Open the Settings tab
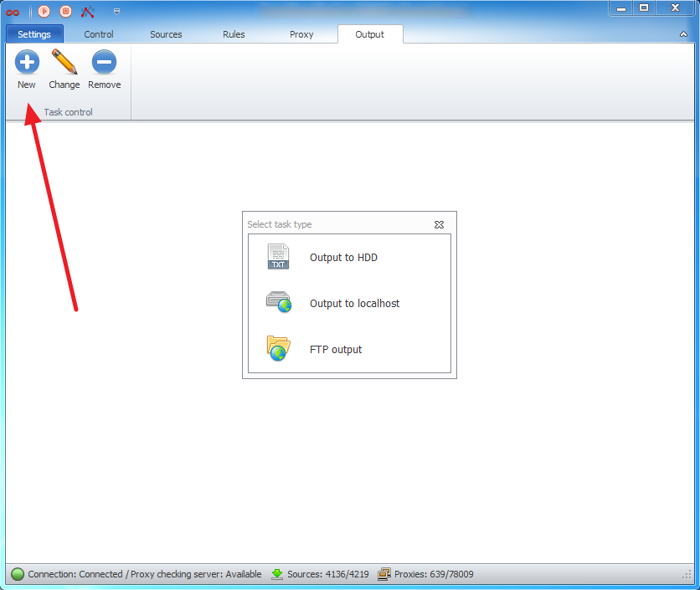The image size is (700, 590). click(x=34, y=34)
